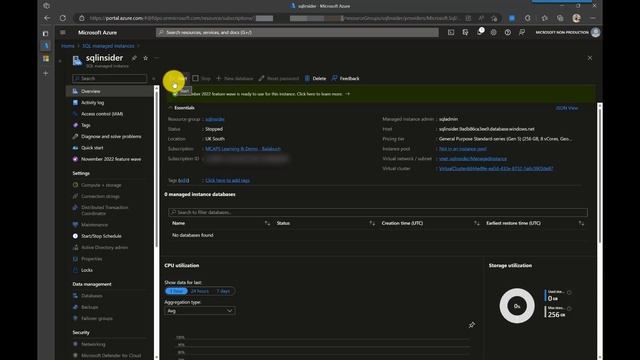
Task: Open the Edge profile picture
Action: [576, 18]
